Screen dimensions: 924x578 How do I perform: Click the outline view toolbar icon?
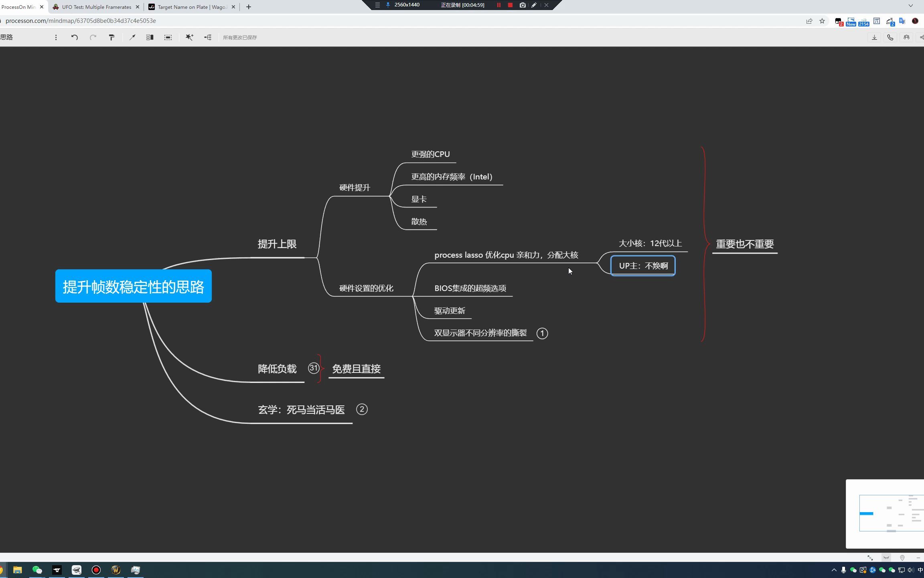coord(150,37)
